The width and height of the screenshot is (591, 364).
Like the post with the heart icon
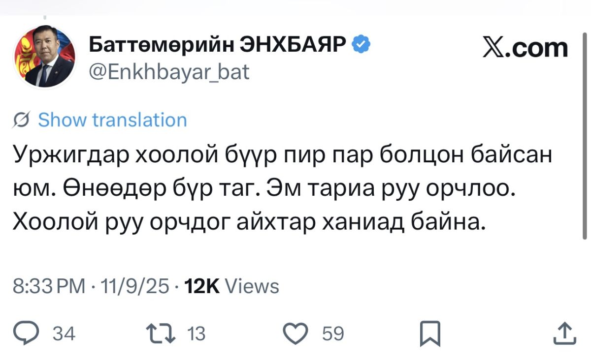pos(296,334)
